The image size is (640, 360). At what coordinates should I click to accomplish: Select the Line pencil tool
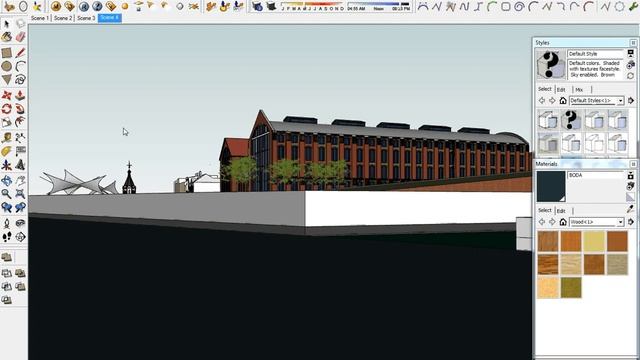(x=20, y=53)
